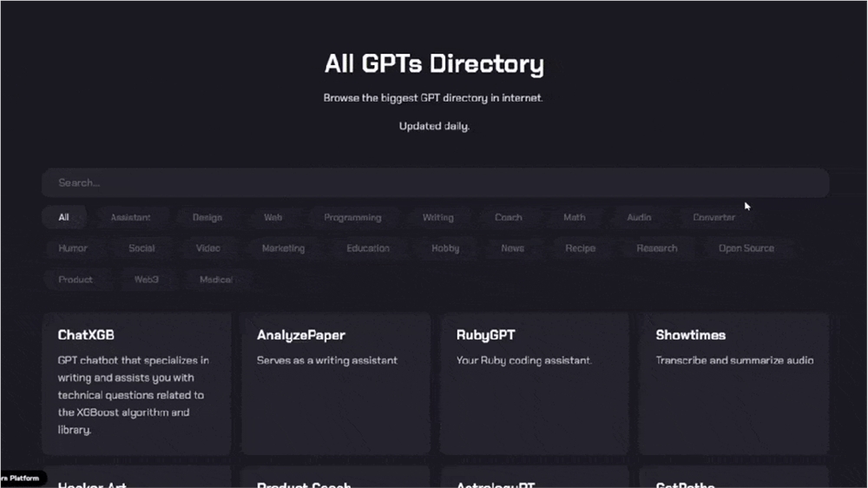Select the Open Source category
The height and width of the screenshot is (488, 868).
(746, 248)
